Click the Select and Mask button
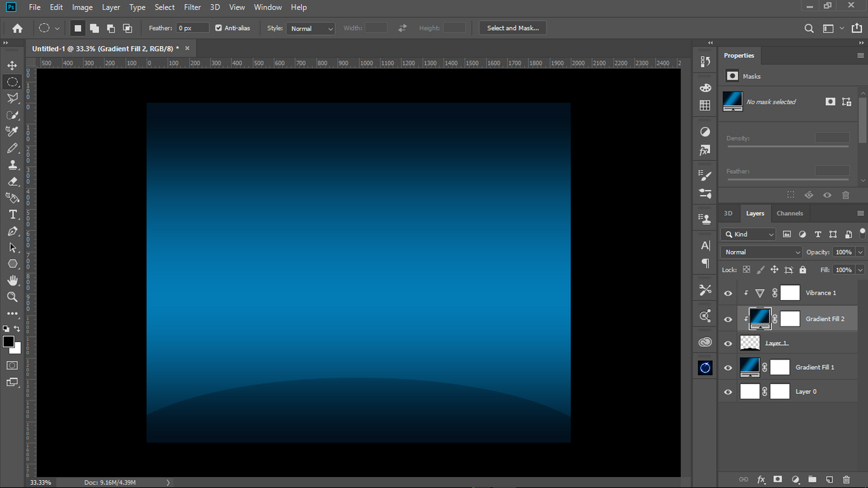 (513, 29)
